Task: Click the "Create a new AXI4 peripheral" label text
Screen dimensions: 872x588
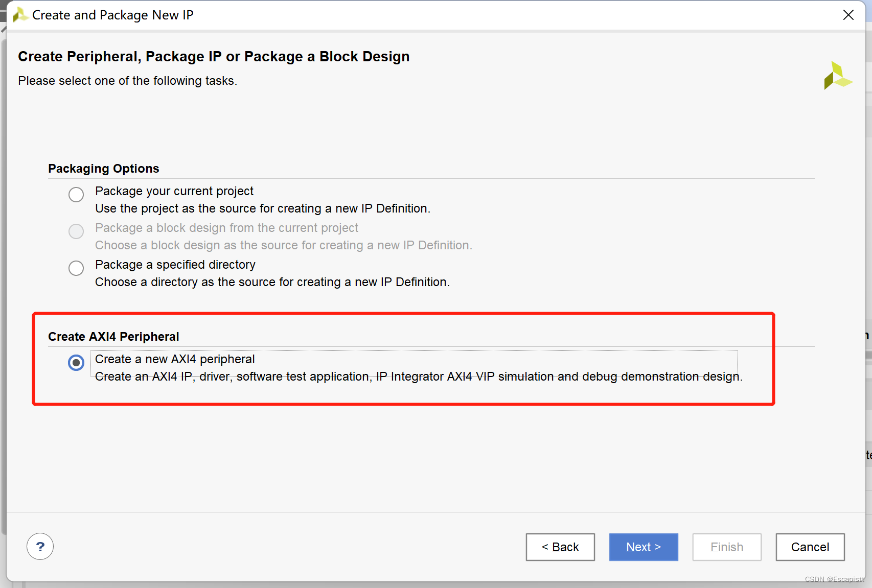Action: pos(175,359)
